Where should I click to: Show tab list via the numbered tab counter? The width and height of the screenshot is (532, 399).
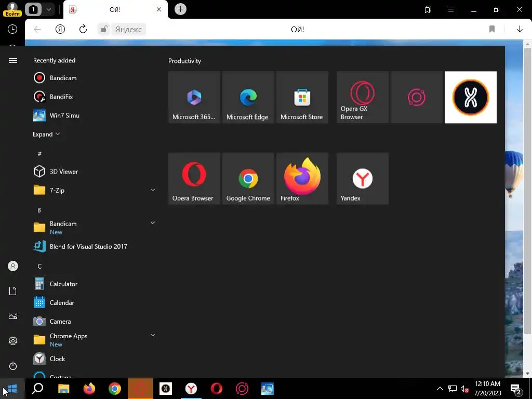(x=33, y=9)
